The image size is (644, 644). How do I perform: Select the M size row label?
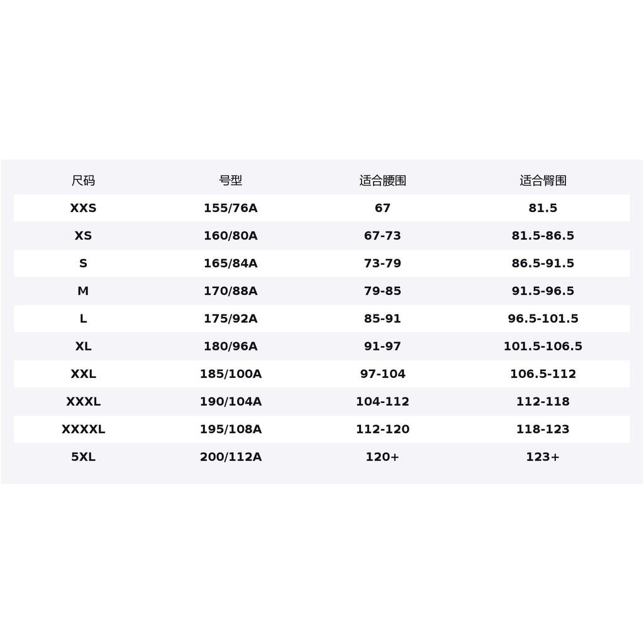coord(83,291)
